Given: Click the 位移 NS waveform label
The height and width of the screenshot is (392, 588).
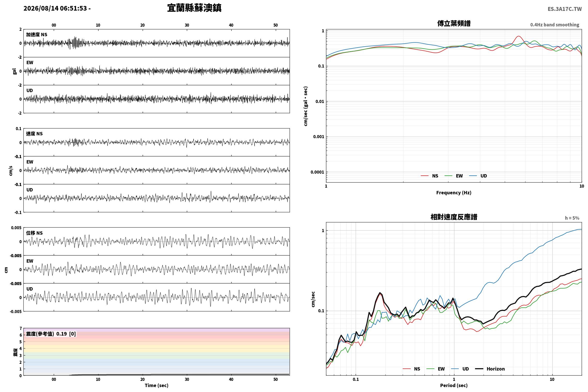Looking at the screenshot, I should click(x=34, y=233).
